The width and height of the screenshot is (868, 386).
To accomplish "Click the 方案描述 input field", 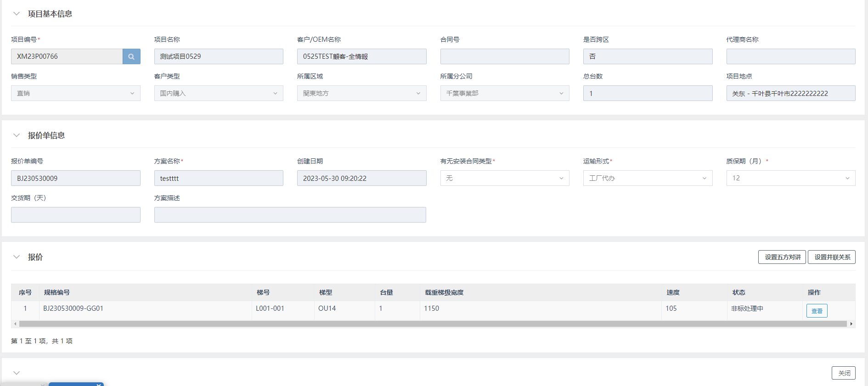I will pyautogui.click(x=290, y=215).
